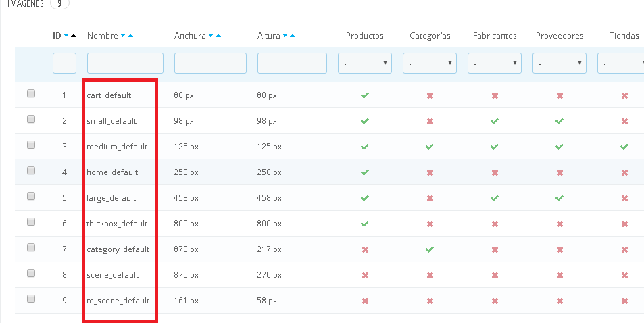Click Categorías green check for category_default
Image resolution: width=644 pixels, height=323 pixels.
click(x=430, y=249)
